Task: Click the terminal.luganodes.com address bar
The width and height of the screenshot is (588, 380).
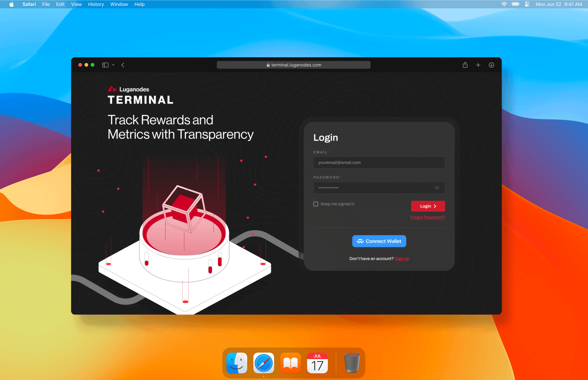Action: (x=293, y=65)
